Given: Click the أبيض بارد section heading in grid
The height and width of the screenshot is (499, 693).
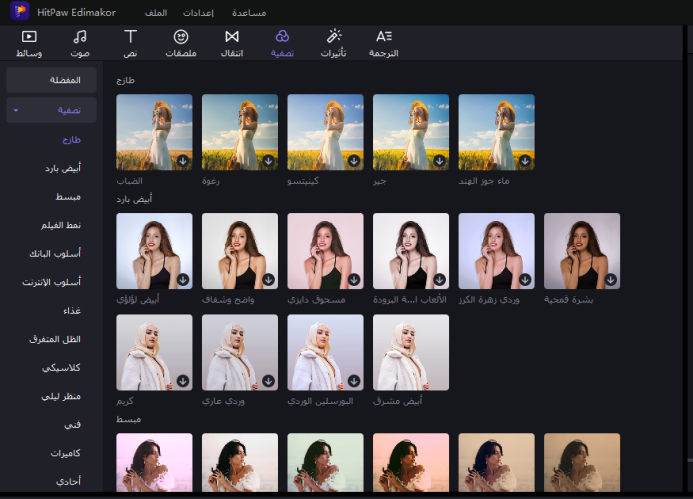Looking at the screenshot, I should [x=134, y=199].
